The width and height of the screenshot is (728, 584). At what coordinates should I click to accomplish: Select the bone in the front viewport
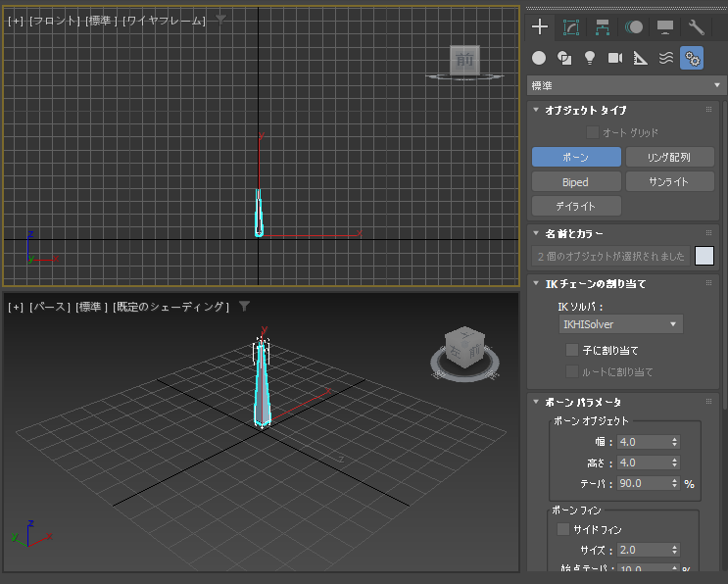259,214
